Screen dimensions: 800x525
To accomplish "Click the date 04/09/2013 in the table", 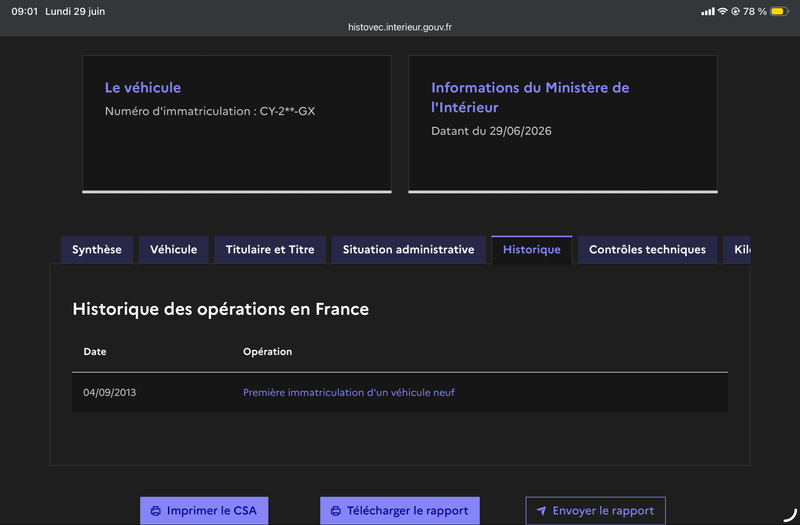I will [110, 392].
